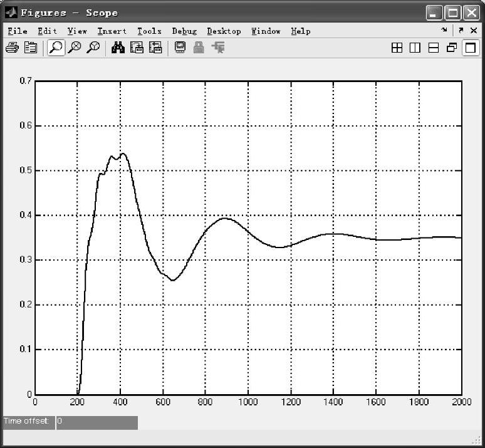Viewport: 485px width, 448px height.
Task: Click the x-axis label 2000
Action: [x=461, y=402]
